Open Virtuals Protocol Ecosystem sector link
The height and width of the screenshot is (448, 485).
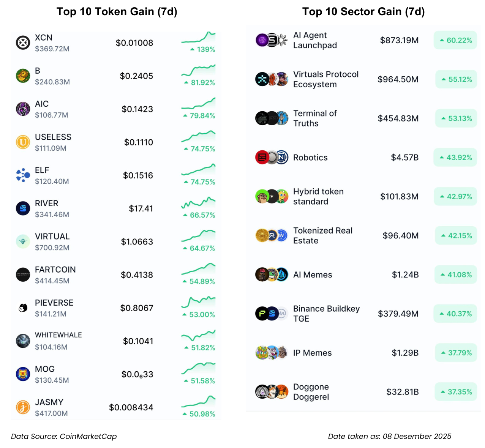(x=325, y=79)
